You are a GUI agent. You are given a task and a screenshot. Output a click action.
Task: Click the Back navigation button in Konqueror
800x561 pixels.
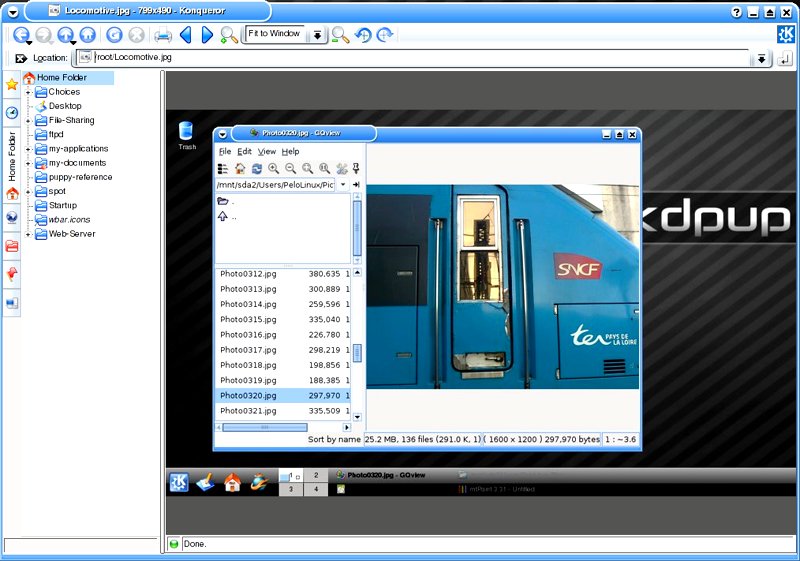click(x=20, y=35)
